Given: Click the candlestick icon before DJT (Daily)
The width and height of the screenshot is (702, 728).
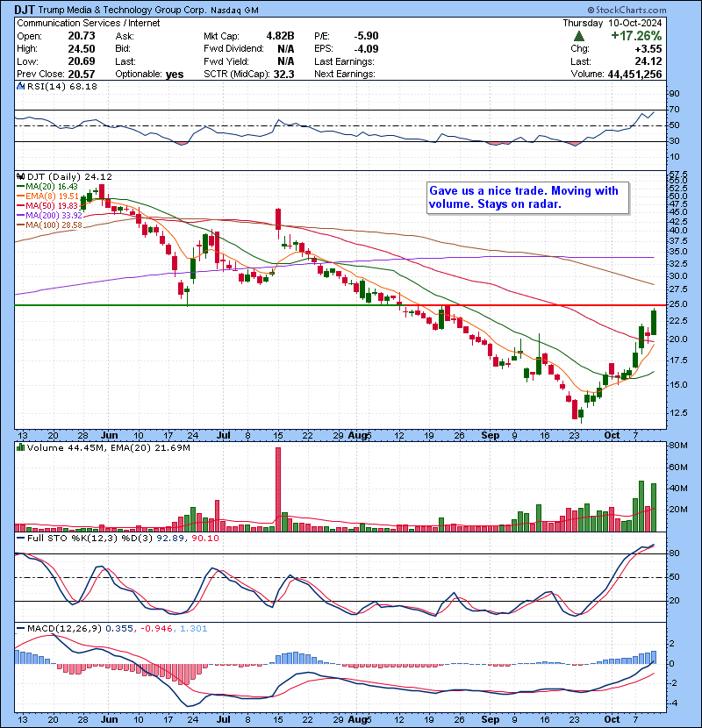Looking at the screenshot, I should [x=20, y=176].
